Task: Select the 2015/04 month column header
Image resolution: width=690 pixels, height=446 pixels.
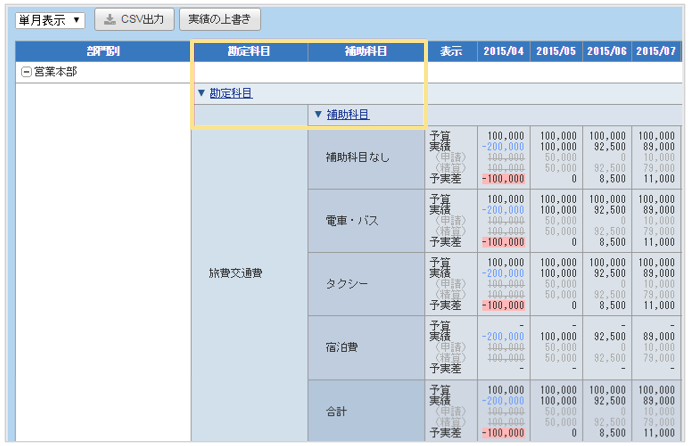Action: [503, 51]
